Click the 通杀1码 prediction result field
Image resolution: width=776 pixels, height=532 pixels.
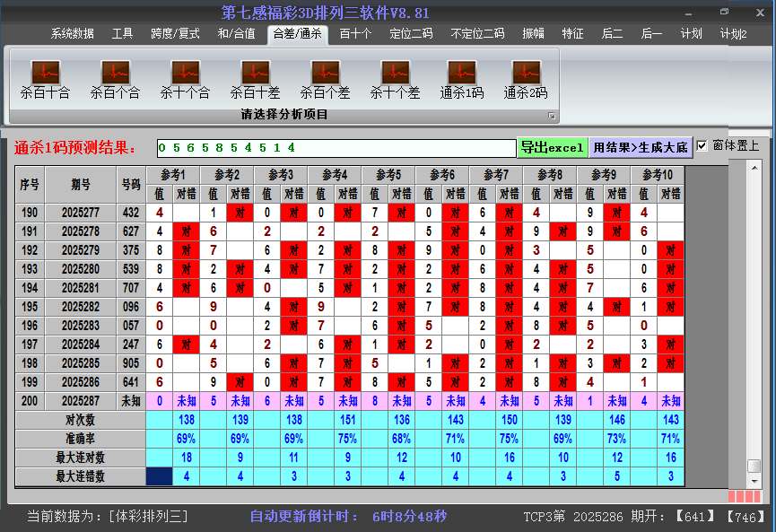[336, 147]
